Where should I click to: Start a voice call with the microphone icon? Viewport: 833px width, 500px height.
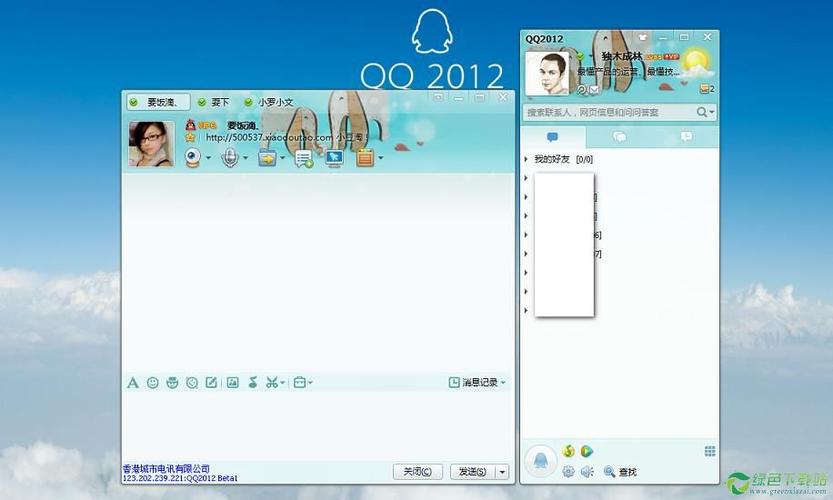(x=230, y=157)
